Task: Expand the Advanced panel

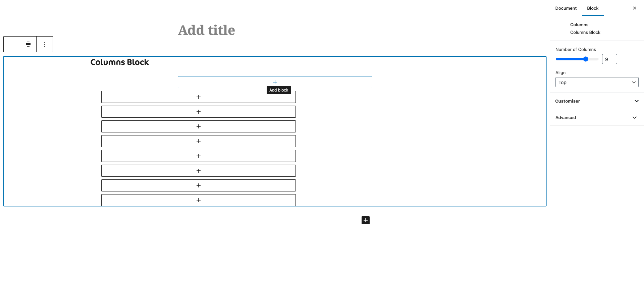Action: (x=597, y=117)
